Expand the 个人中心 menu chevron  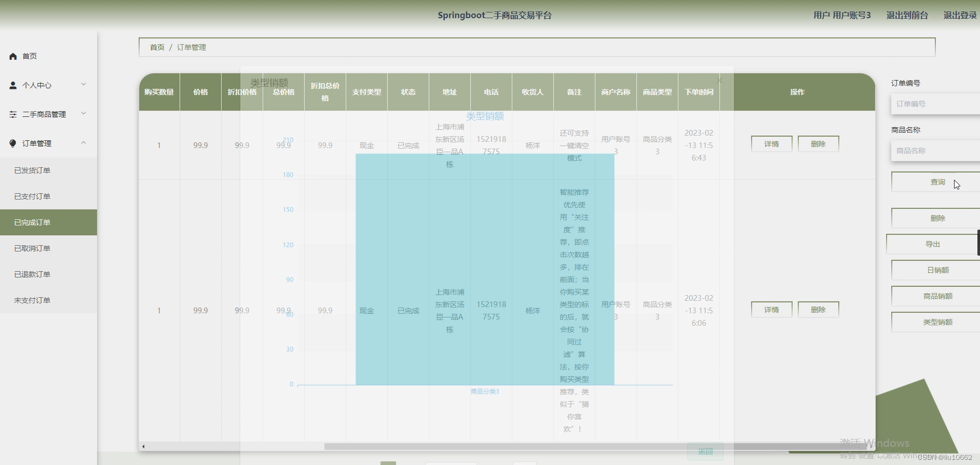click(x=84, y=84)
